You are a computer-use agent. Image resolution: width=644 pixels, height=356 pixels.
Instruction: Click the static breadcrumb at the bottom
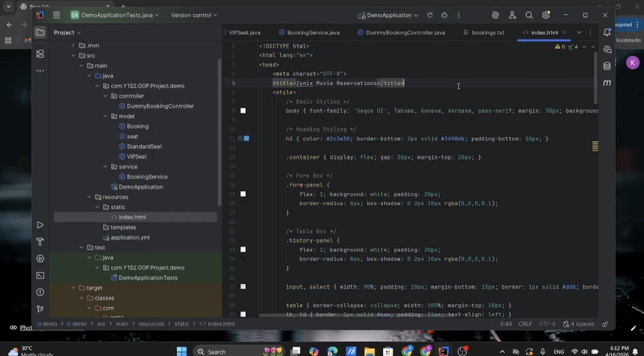(181, 324)
